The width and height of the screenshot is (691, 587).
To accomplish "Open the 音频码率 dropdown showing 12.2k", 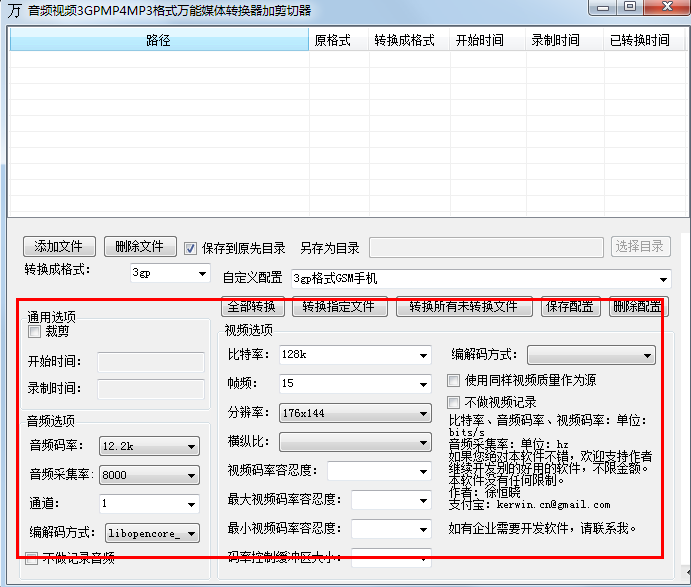I will pyautogui.click(x=149, y=446).
